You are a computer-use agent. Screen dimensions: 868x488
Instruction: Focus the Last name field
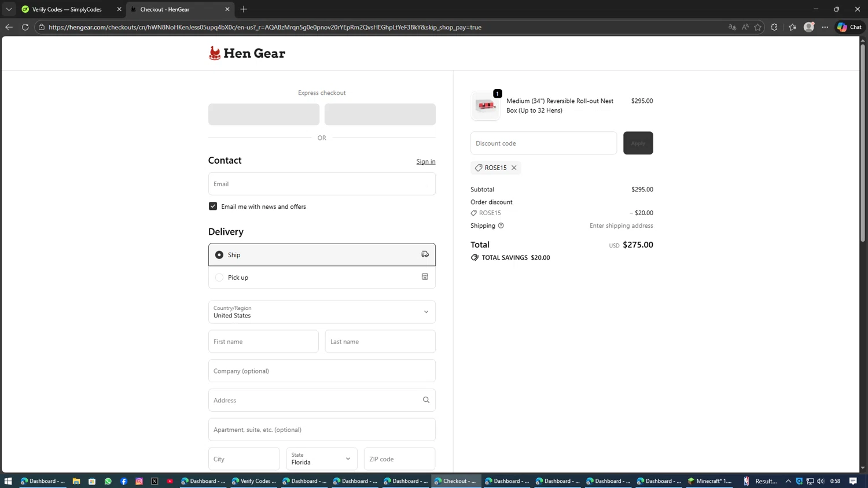tap(380, 342)
